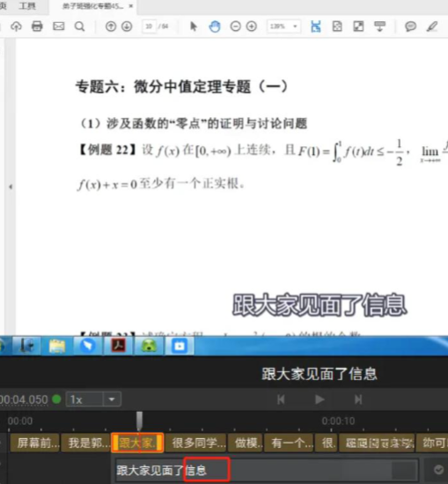Select the 有一个... caption clip

[289, 444]
